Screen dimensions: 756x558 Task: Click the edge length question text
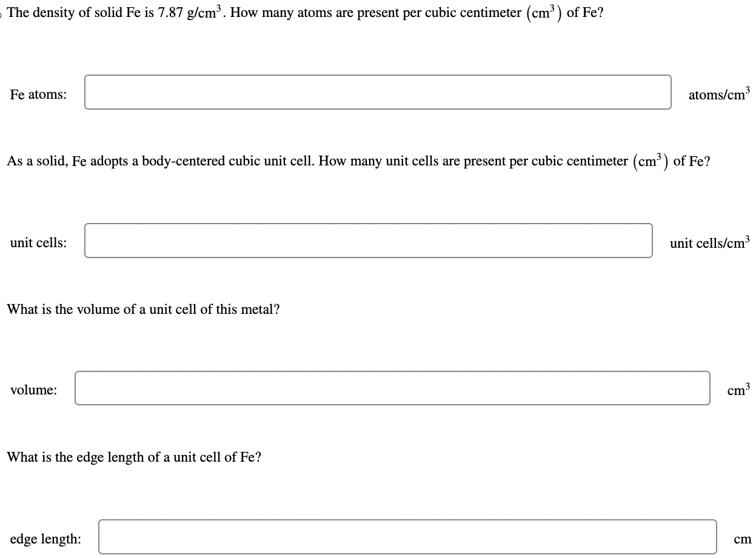click(133, 457)
